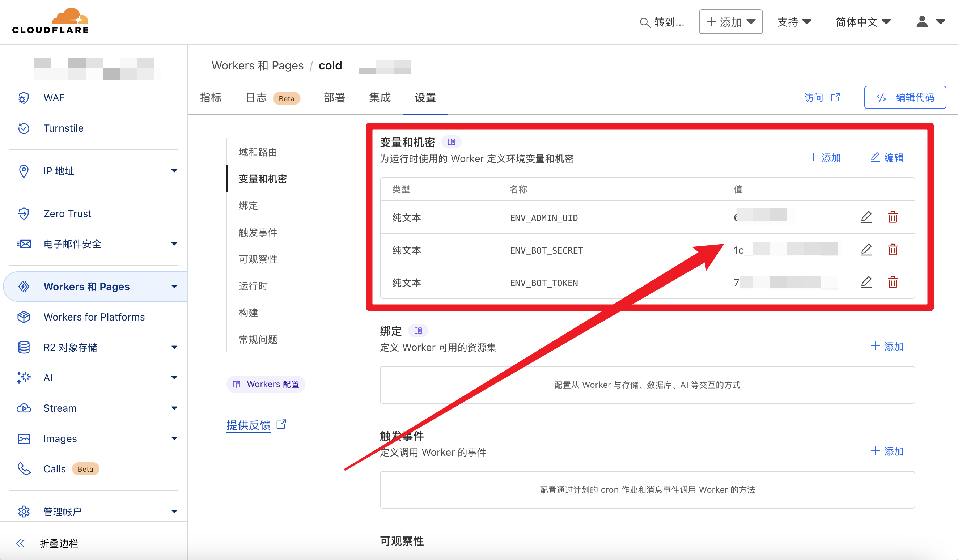
Task: Delete the ENV_ADMIN_UID variable
Action: pos(893,217)
